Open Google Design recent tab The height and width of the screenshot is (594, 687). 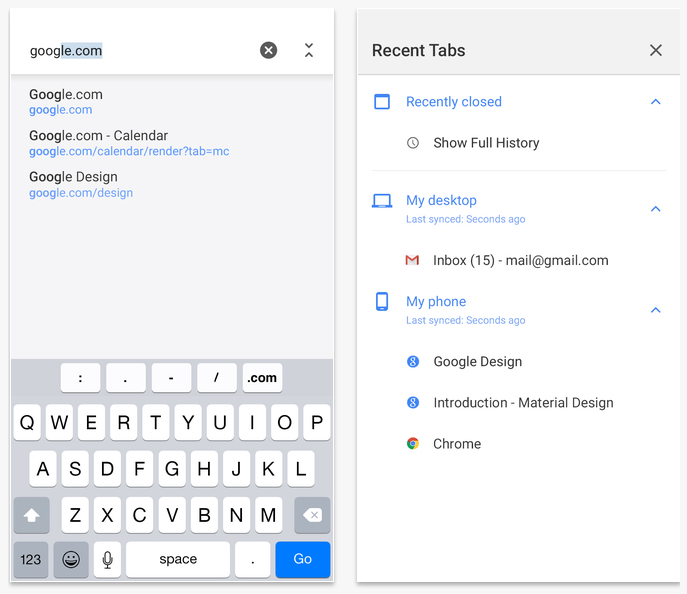[x=477, y=362]
